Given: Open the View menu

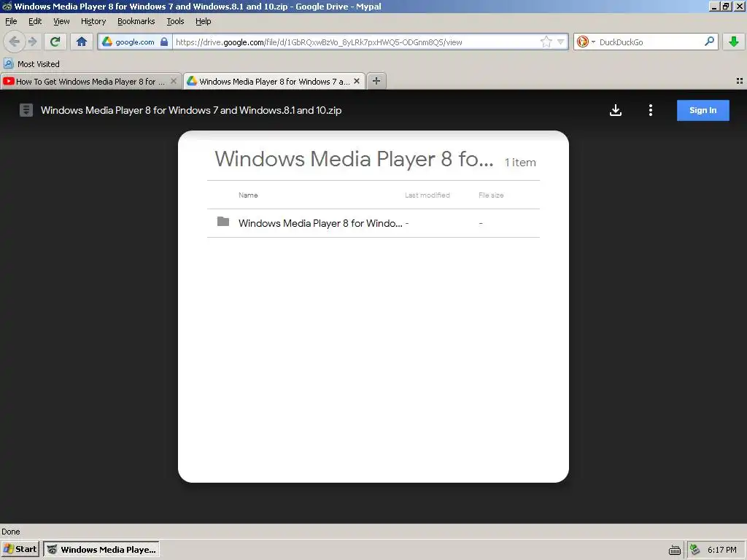Looking at the screenshot, I should [x=61, y=21].
